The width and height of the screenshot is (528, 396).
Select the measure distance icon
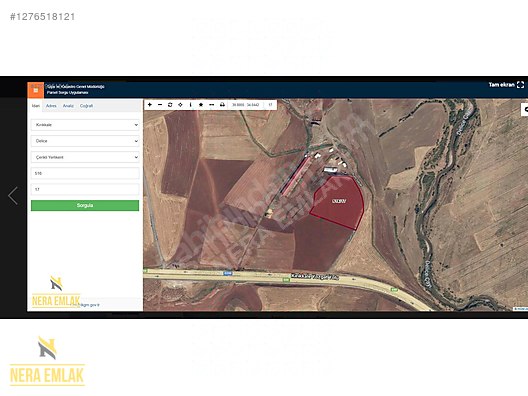click(211, 105)
